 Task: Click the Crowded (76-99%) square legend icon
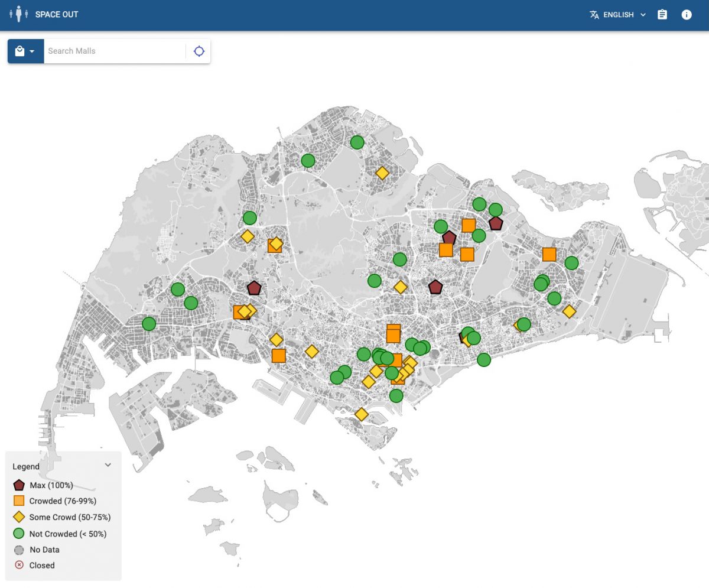[x=18, y=501]
